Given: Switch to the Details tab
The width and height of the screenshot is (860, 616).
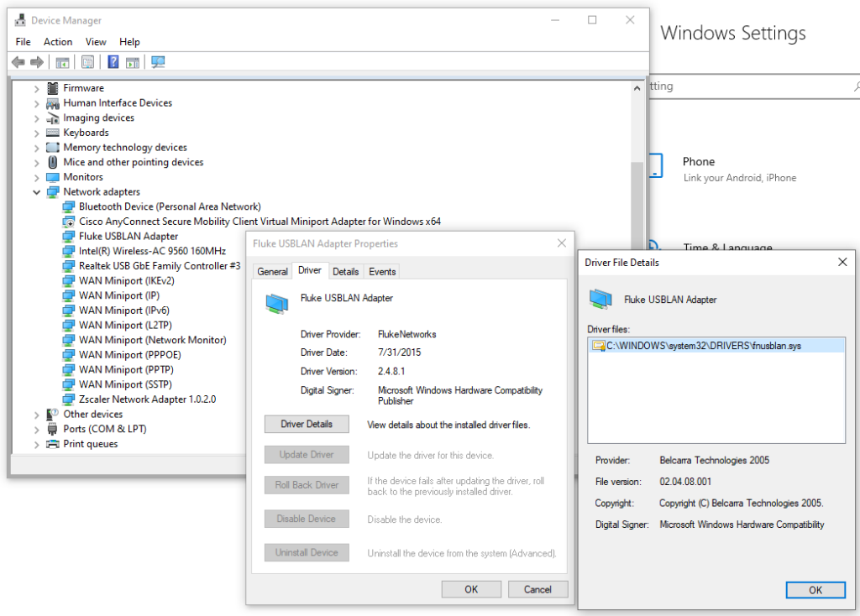Looking at the screenshot, I should 345,272.
